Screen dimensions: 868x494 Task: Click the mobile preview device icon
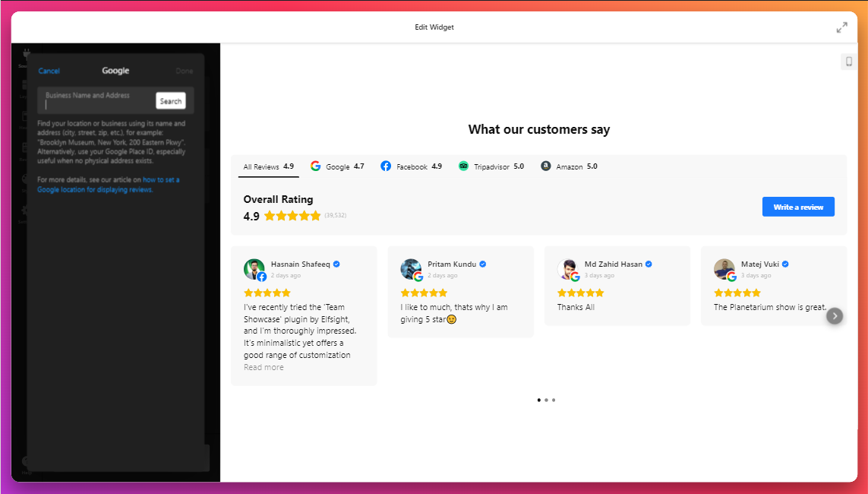coord(848,62)
